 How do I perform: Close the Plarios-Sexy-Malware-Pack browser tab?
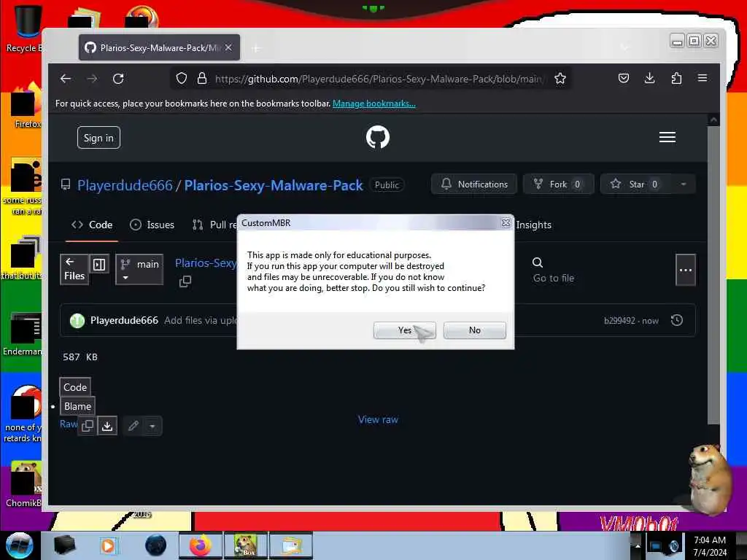click(228, 47)
